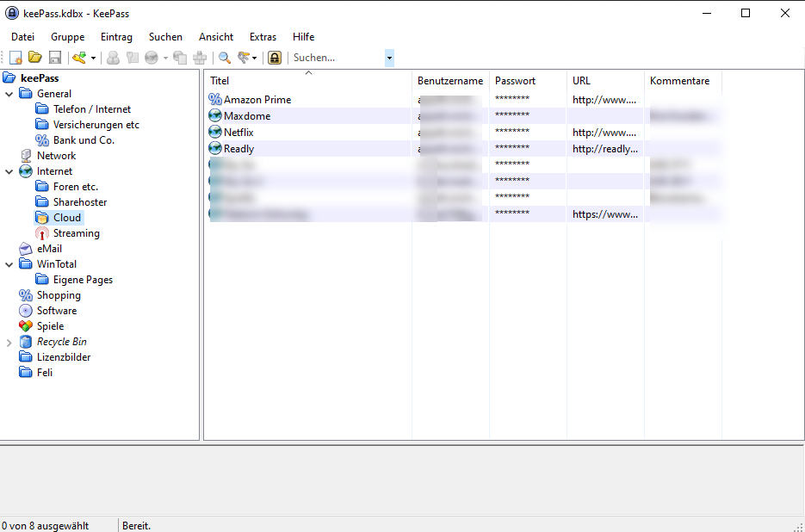Click the '0 von 8 ausgewählt' status text
The width and height of the screenshot is (805, 532).
(x=45, y=526)
